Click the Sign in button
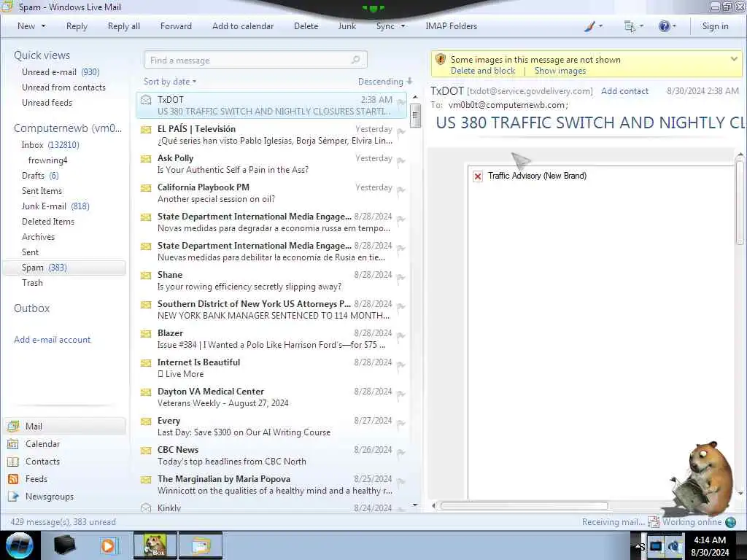Screen dimensions: 747x560 coord(715,26)
